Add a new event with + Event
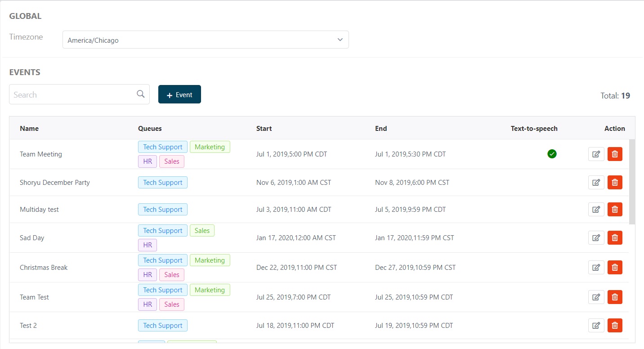 179,94
